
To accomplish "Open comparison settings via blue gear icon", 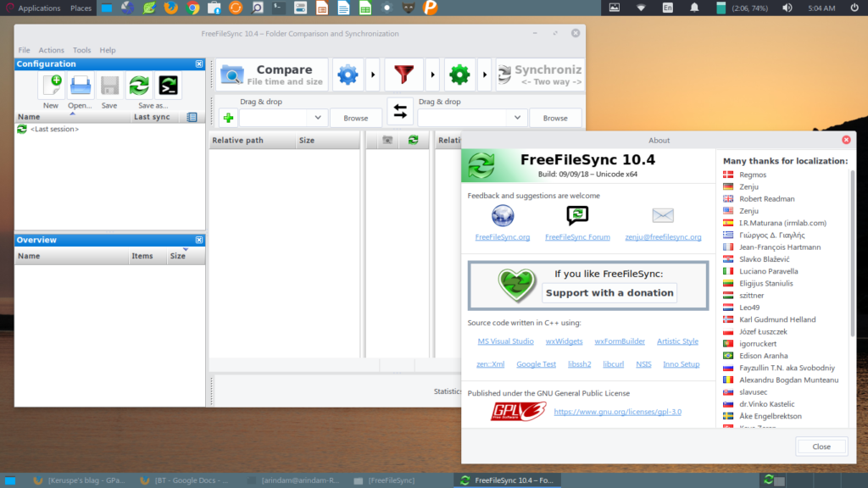I will pyautogui.click(x=347, y=75).
